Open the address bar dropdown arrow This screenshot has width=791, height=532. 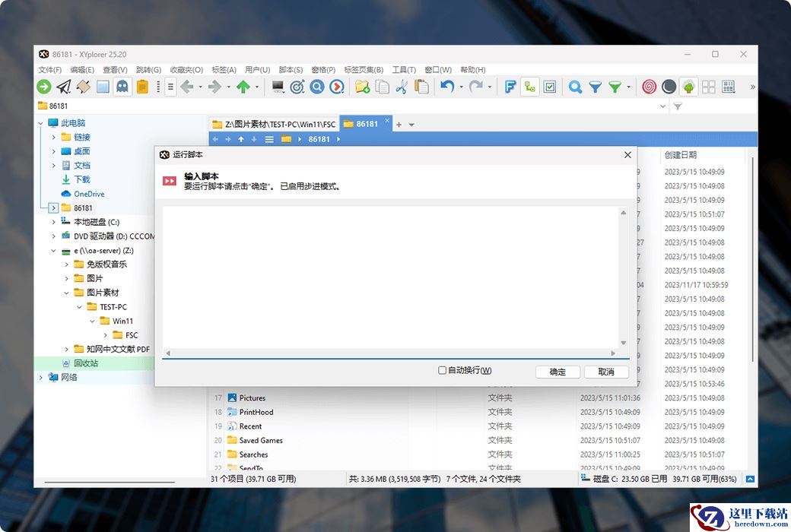click(662, 106)
